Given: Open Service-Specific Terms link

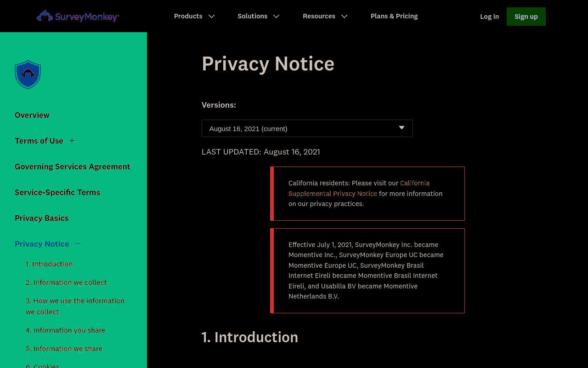Looking at the screenshot, I should pyautogui.click(x=57, y=192).
